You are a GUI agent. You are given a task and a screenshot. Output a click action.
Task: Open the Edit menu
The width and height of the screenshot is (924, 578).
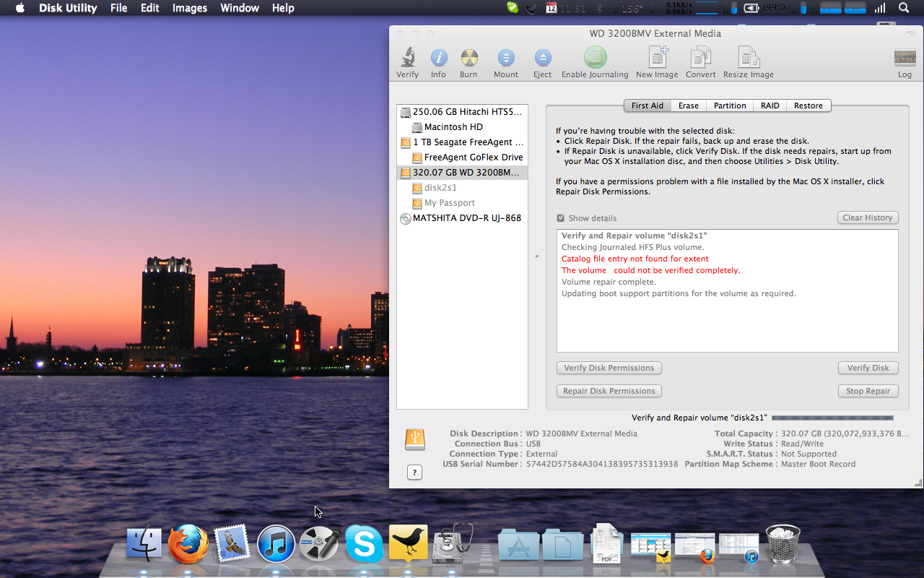point(150,8)
